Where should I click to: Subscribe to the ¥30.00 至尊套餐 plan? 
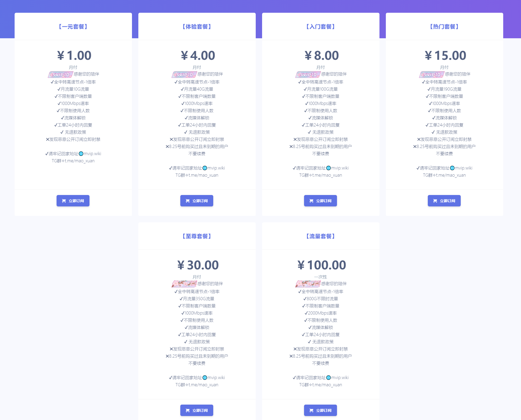point(197,410)
